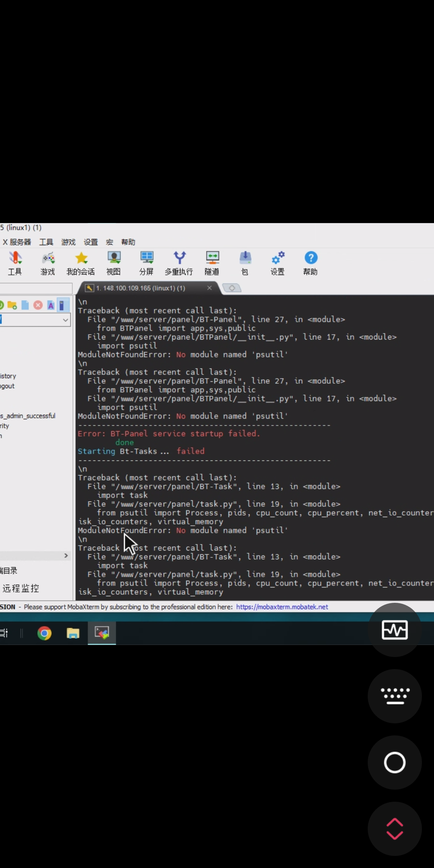The image size is (434, 868).
Task: Open 我的会话 star icon in toolbar
Action: pos(81,263)
